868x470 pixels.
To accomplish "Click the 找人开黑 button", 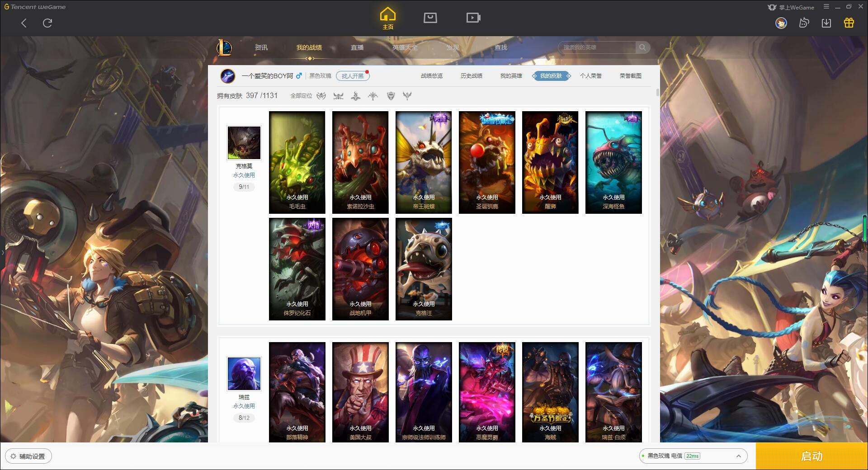I will point(353,76).
